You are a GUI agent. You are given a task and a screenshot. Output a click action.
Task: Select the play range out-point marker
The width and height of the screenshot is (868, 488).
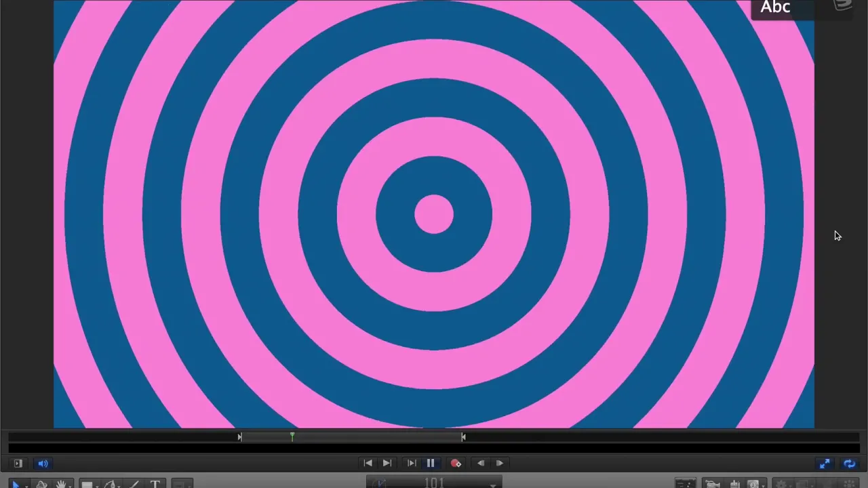tap(463, 437)
